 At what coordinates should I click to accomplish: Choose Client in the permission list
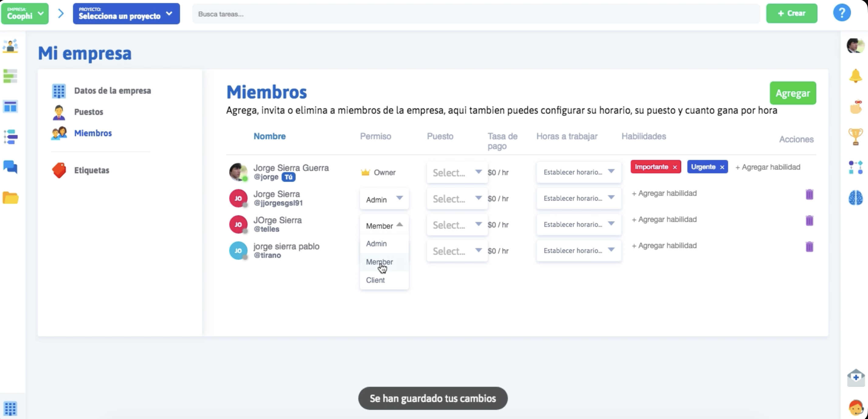[375, 280]
